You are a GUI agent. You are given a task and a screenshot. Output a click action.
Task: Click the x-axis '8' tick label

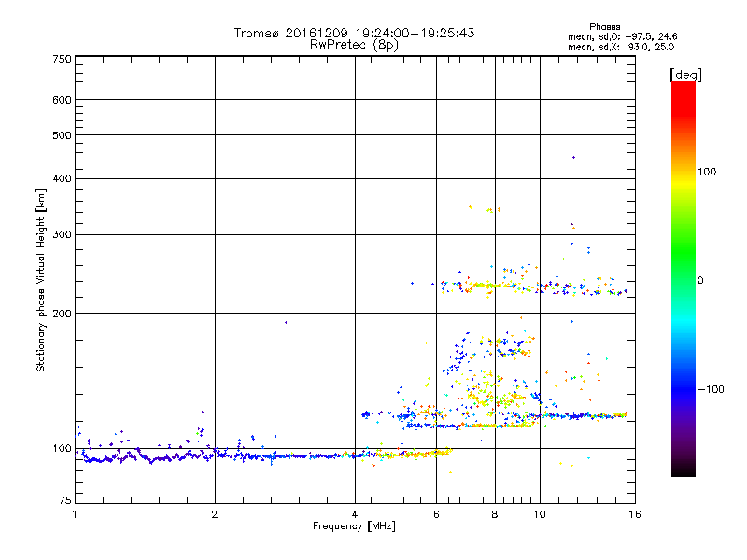click(495, 514)
